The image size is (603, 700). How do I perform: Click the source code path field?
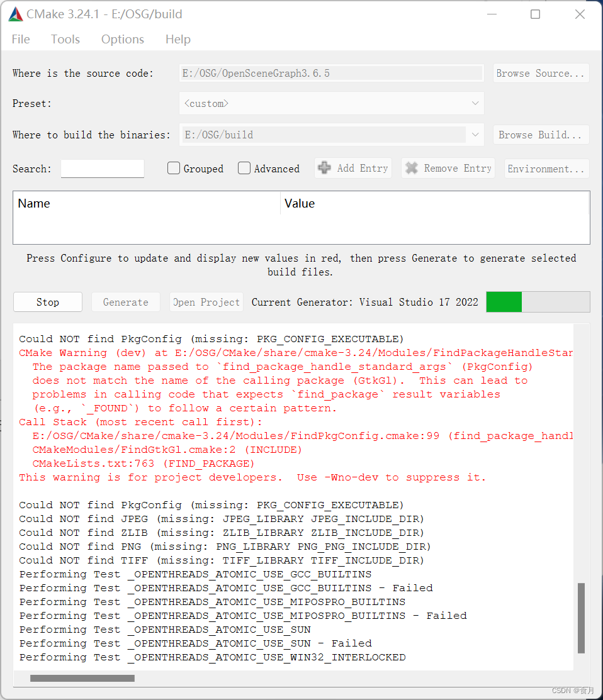point(332,73)
